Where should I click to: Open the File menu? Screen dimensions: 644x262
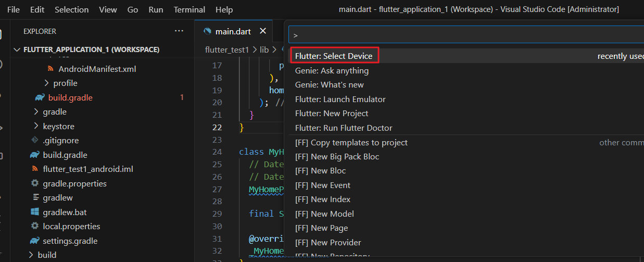[x=14, y=9]
